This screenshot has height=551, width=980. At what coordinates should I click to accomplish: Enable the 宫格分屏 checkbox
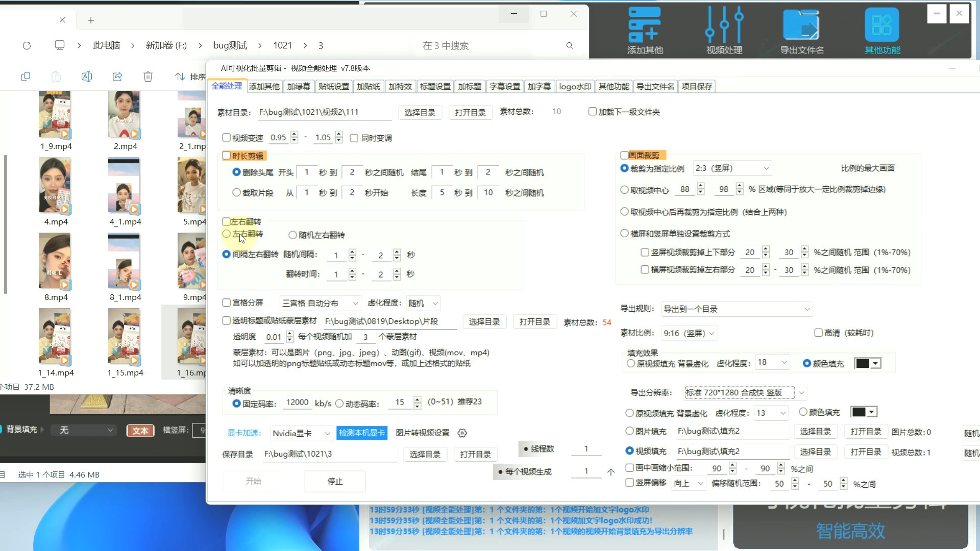click(x=226, y=303)
